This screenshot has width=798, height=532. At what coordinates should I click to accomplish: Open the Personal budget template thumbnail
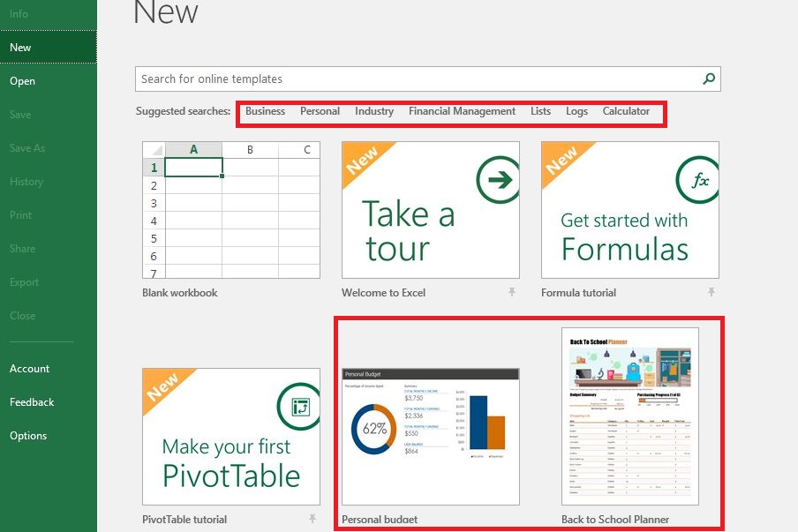431,437
